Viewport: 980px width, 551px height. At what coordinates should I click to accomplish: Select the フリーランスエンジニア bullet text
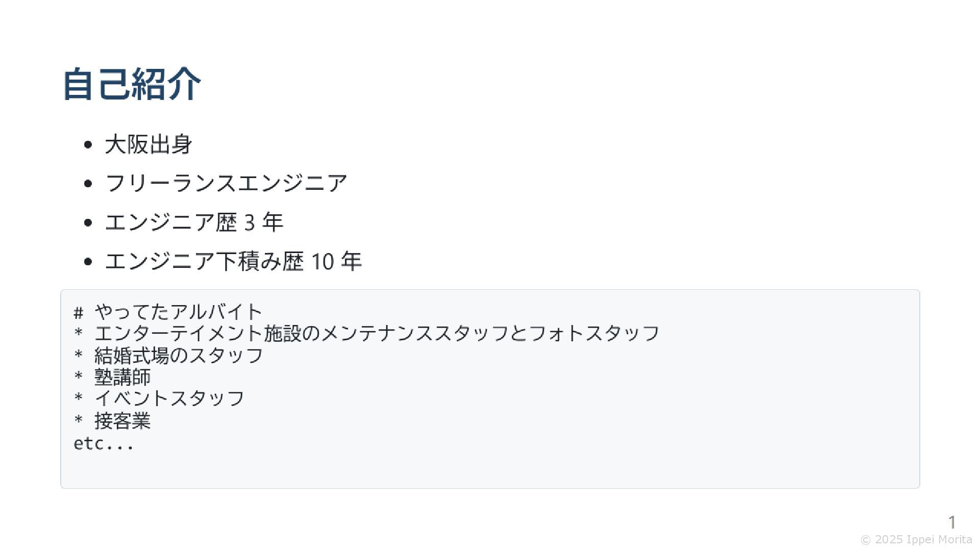pos(226,183)
